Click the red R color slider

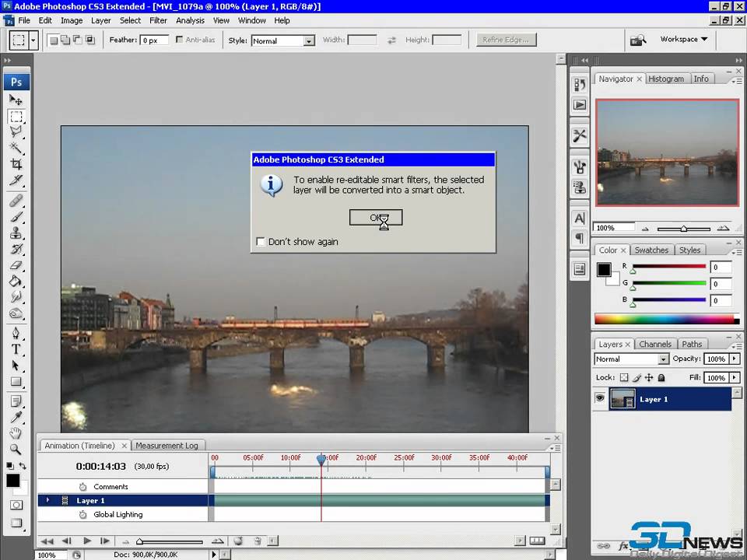(669, 266)
